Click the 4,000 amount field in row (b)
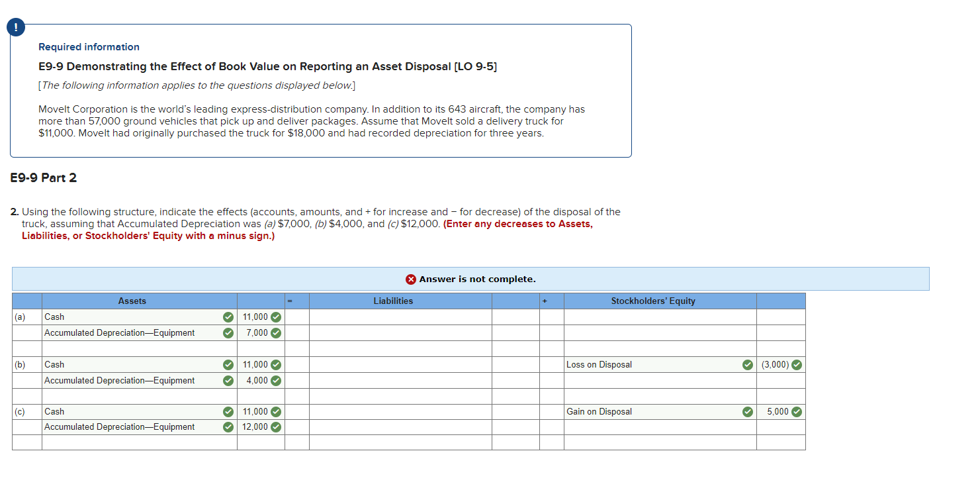 click(258, 380)
